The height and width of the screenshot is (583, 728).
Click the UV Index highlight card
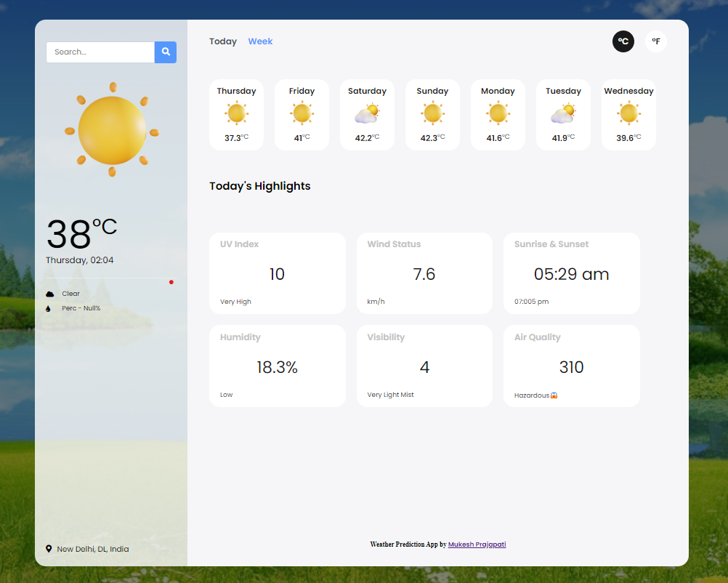pos(278,273)
